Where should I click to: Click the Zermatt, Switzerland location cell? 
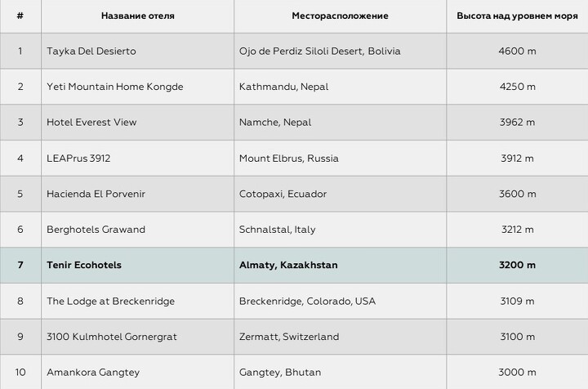290,337
